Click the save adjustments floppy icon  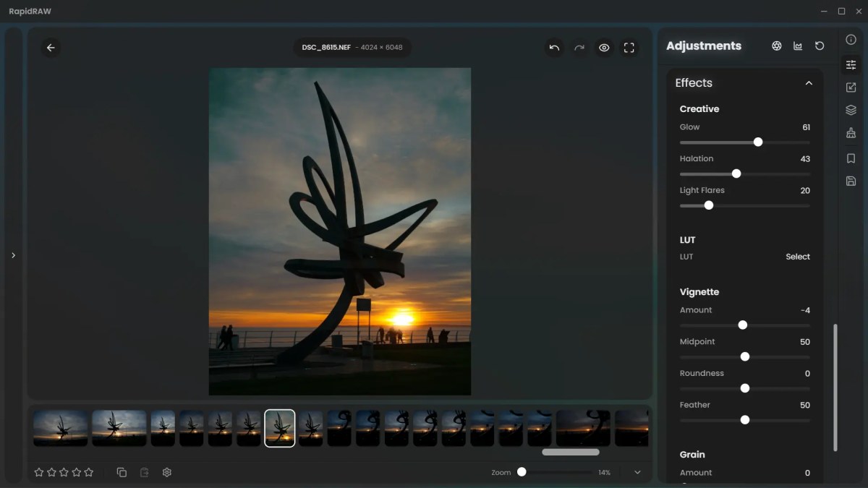pos(851,180)
